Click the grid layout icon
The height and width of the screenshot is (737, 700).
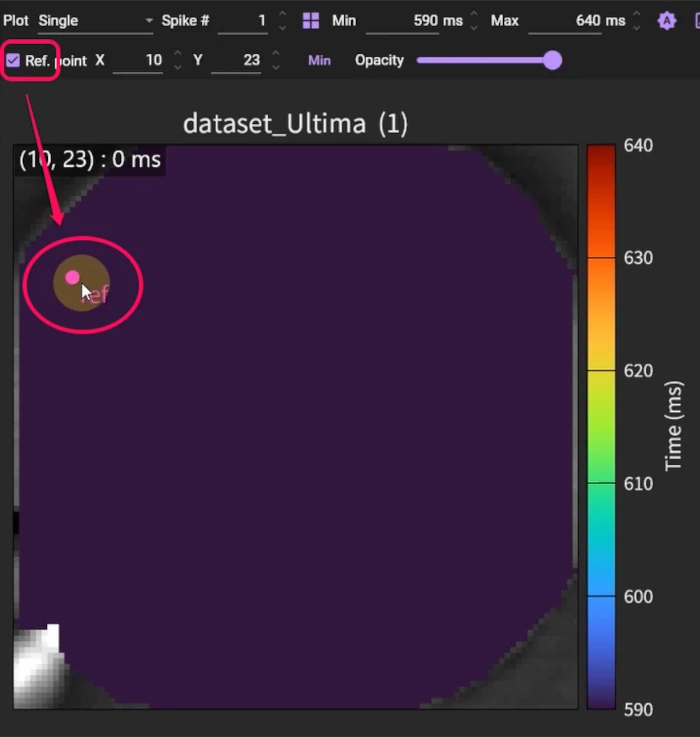click(x=311, y=21)
